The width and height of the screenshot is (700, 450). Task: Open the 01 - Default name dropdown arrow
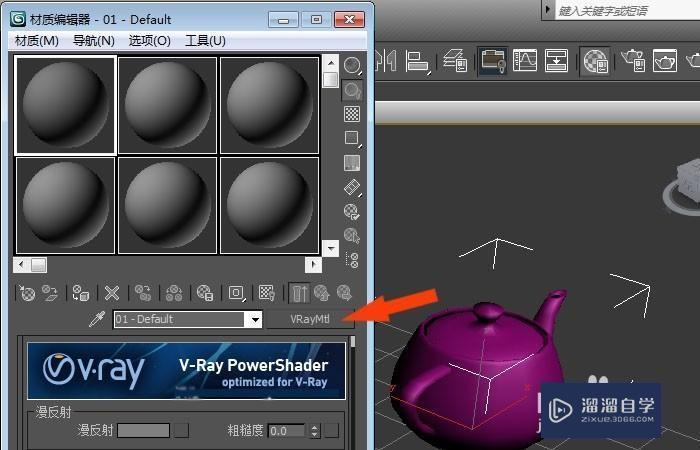tap(255, 319)
